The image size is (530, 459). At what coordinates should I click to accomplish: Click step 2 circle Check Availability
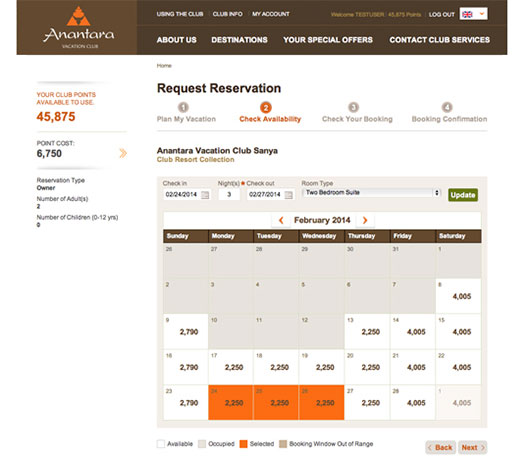pyautogui.click(x=266, y=107)
